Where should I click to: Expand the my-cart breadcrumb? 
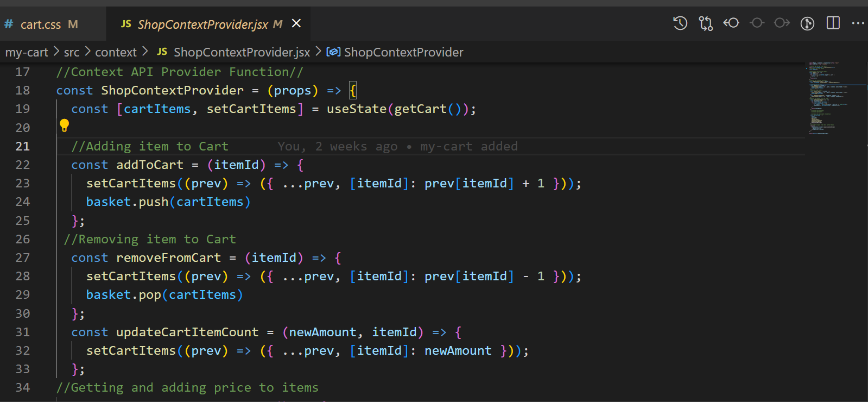click(27, 52)
